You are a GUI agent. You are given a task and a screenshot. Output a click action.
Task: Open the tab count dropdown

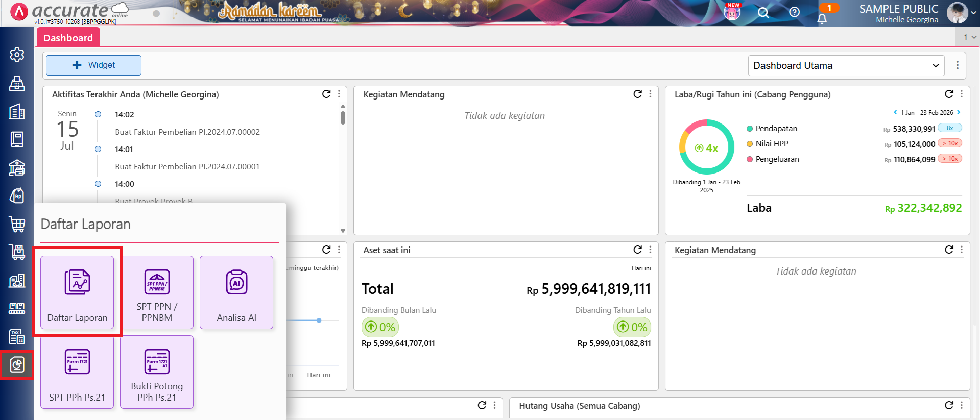click(969, 37)
